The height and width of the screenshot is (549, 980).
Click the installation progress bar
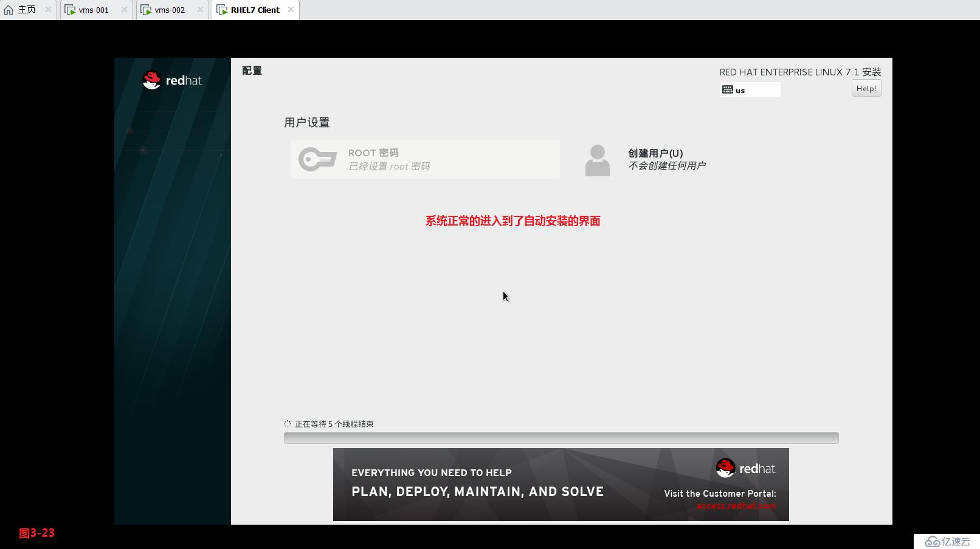coord(561,438)
